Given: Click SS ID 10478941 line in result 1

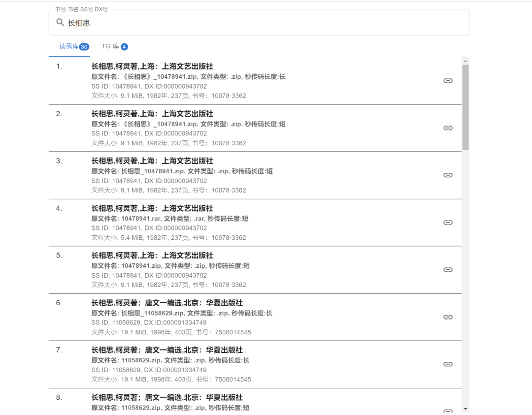Looking at the screenshot, I should tap(149, 87).
